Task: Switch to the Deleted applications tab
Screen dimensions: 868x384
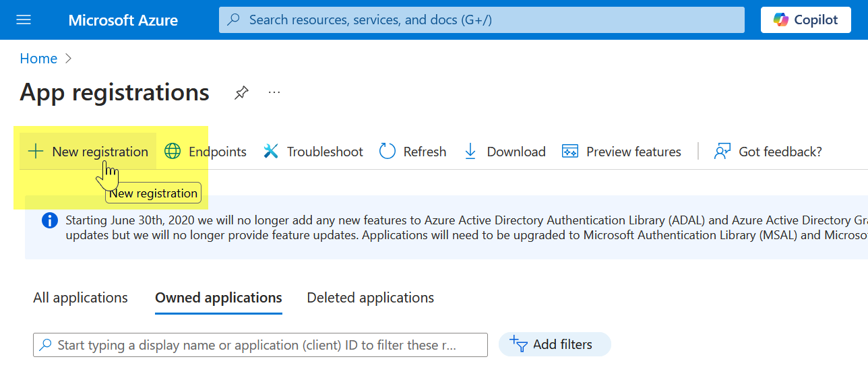Action: [x=371, y=298]
